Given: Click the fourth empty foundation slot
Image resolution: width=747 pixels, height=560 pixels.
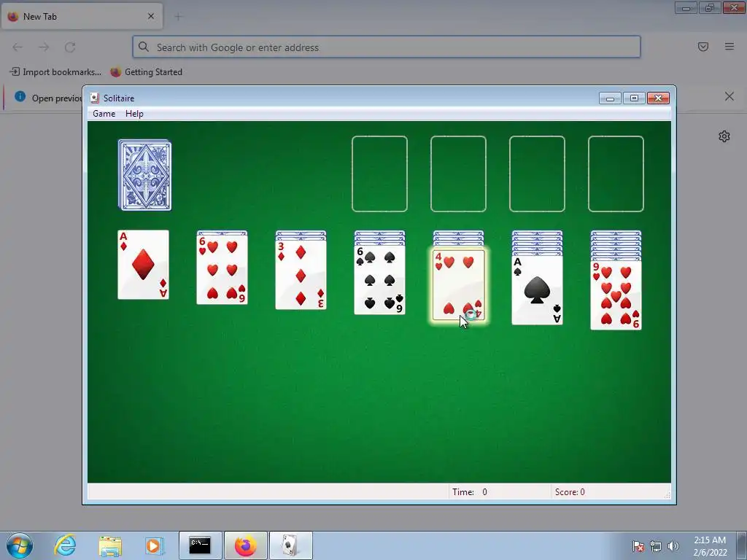Looking at the screenshot, I should click(616, 174).
